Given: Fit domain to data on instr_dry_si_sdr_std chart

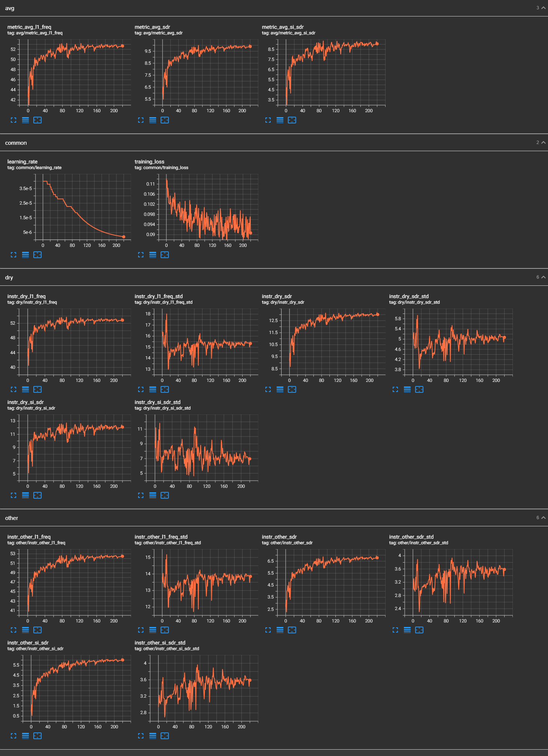Looking at the screenshot, I should point(165,495).
